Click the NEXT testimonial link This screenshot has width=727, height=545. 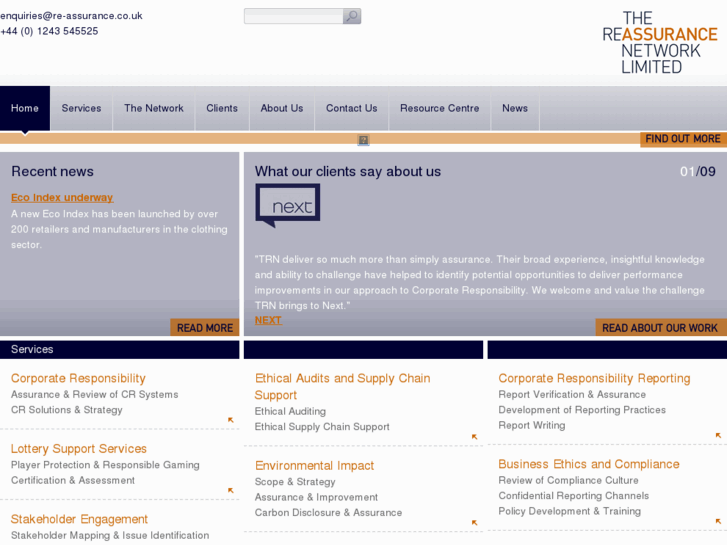point(268,320)
